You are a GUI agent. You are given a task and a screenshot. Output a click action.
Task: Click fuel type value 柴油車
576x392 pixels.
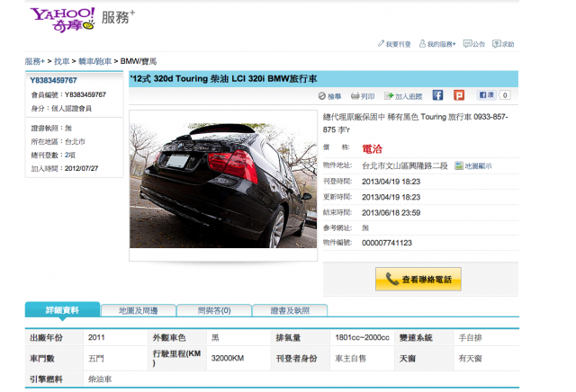(x=100, y=379)
